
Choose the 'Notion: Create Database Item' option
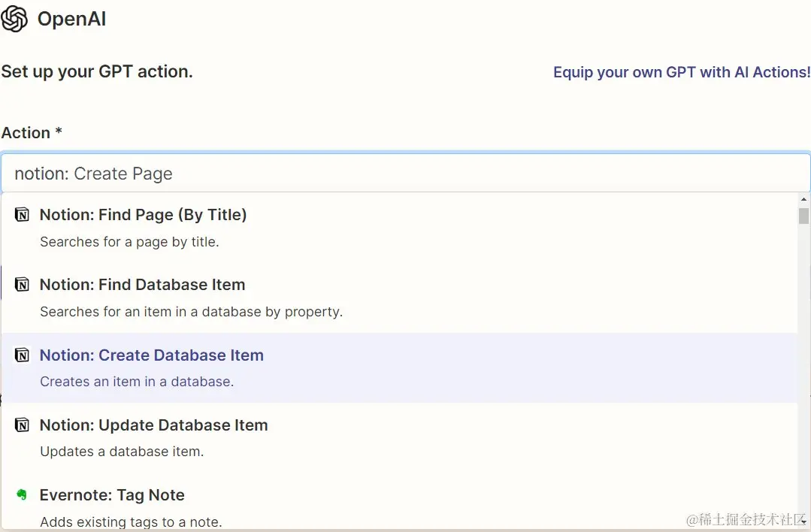pos(399,367)
